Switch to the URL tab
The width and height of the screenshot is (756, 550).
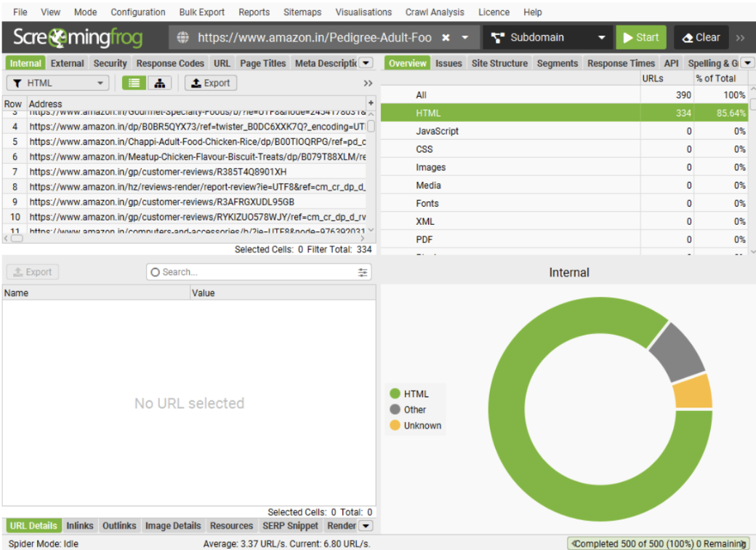(222, 63)
